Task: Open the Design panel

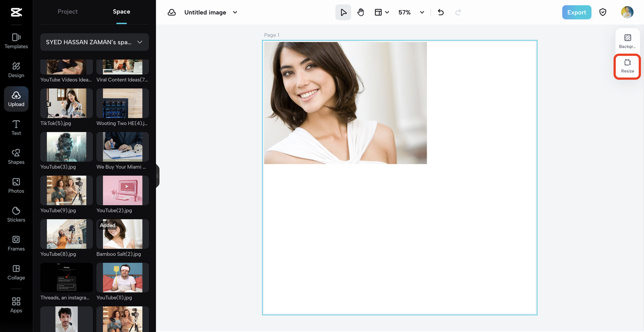Action: pyautogui.click(x=16, y=70)
